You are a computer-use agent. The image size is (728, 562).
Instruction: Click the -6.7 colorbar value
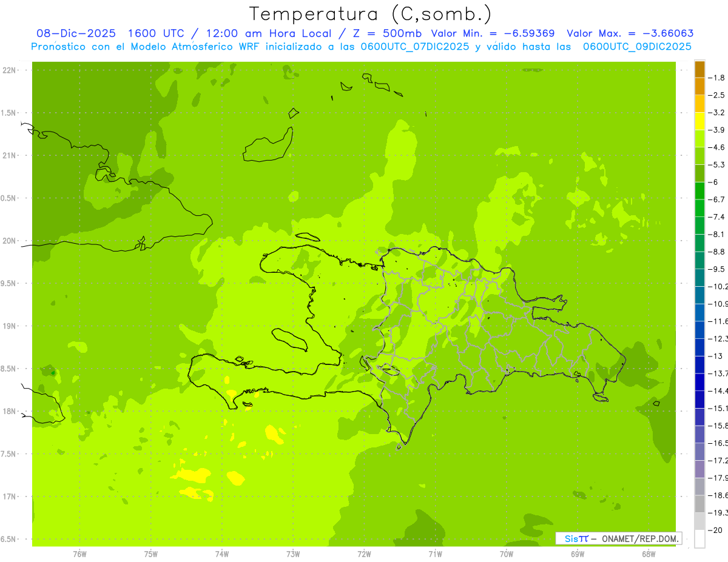click(716, 199)
